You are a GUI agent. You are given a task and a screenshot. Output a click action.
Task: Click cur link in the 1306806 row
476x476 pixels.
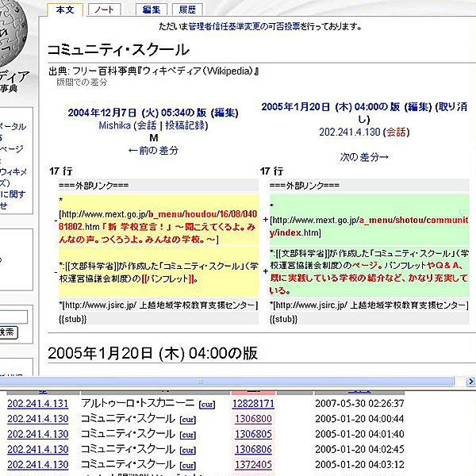[x=188, y=450]
